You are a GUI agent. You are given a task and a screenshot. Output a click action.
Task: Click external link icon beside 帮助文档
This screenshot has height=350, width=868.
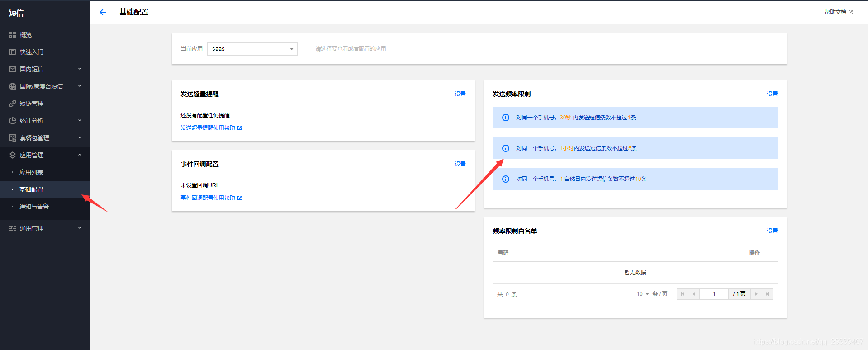point(851,12)
